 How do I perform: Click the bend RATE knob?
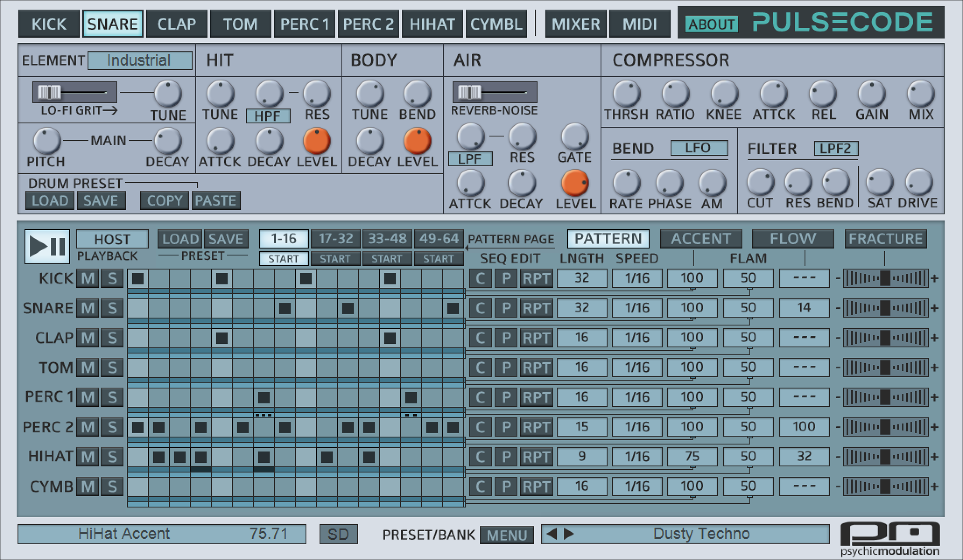click(626, 183)
